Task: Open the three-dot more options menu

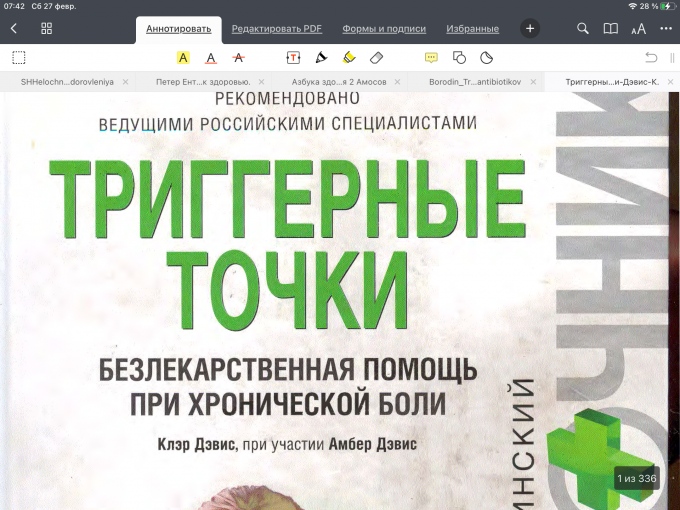Action: (665, 29)
